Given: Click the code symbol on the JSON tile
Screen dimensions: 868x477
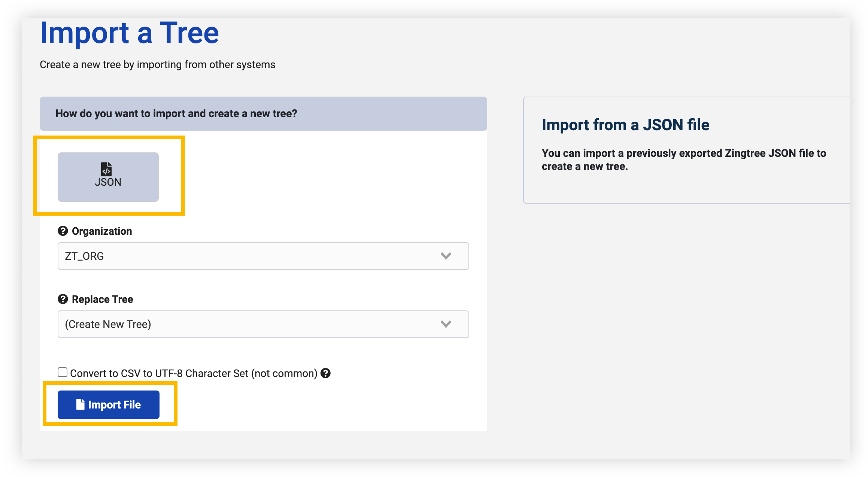Looking at the screenshot, I should [106, 169].
